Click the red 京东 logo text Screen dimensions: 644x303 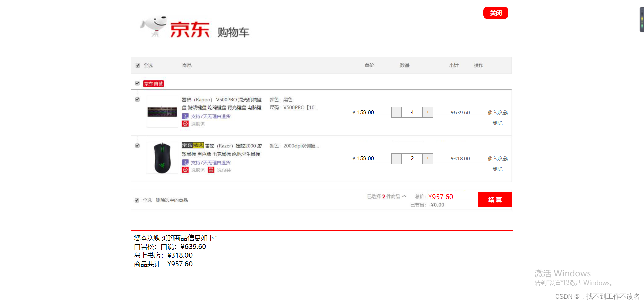click(190, 30)
